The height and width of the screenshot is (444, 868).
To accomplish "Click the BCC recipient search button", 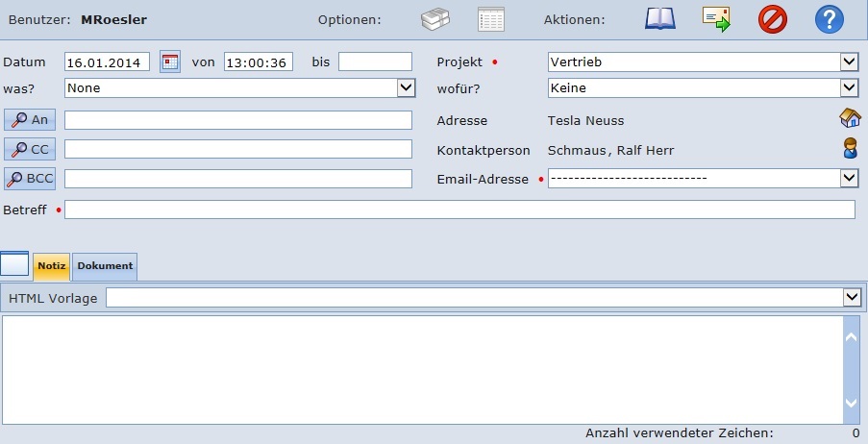I will coord(31,179).
